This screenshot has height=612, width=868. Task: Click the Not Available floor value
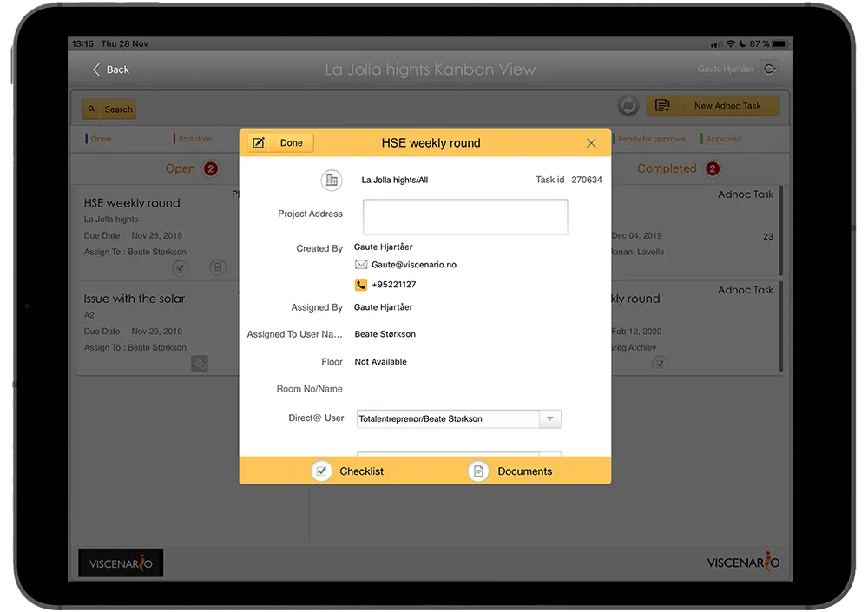click(x=380, y=362)
